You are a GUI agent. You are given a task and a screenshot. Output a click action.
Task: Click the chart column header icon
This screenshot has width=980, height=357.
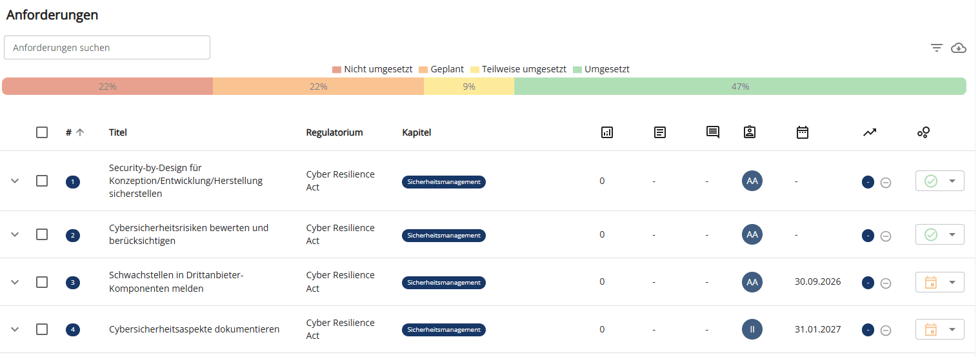(606, 132)
